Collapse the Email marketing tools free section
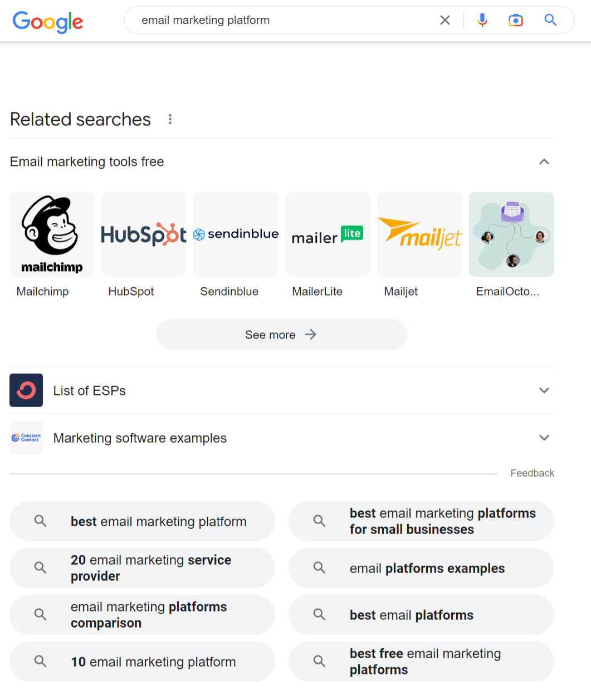591x700 pixels. coord(544,161)
